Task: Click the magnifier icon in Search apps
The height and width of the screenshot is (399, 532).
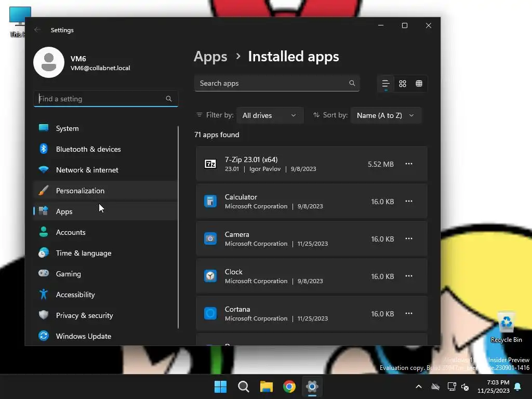Action: pos(352,83)
